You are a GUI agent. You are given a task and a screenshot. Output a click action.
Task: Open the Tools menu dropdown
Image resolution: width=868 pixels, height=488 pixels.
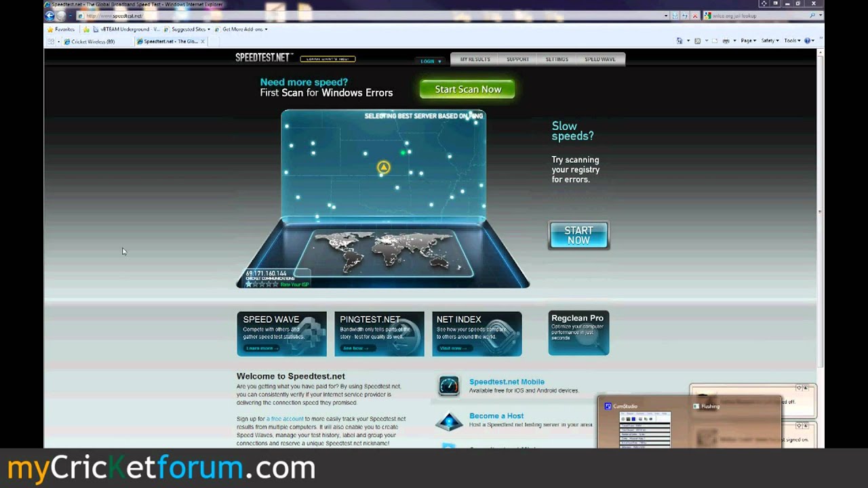793,41
